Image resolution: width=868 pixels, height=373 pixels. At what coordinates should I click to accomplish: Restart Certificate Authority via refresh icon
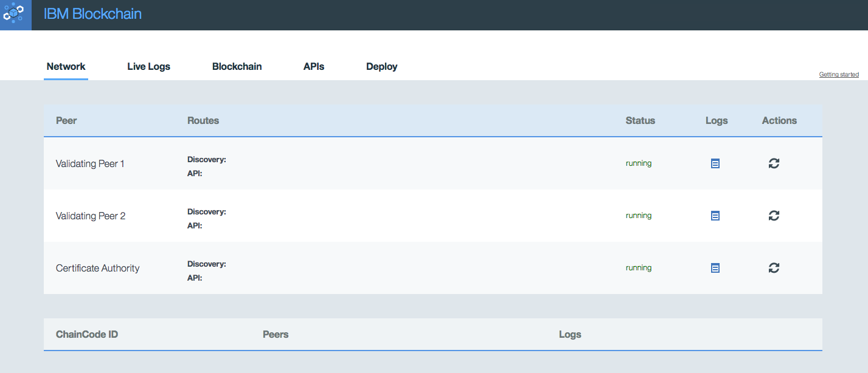click(774, 268)
